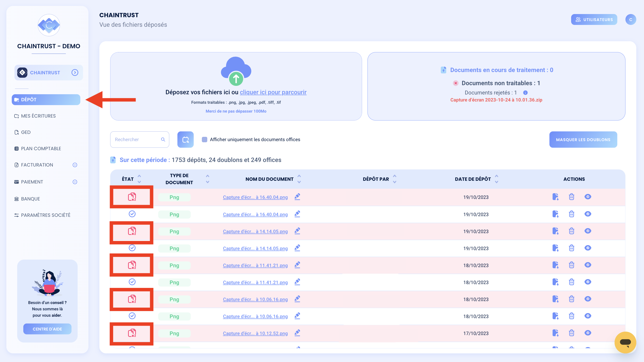644x362 pixels.
Task: Preview first 10.06.16.png row with eye icon
Action: coord(588,299)
